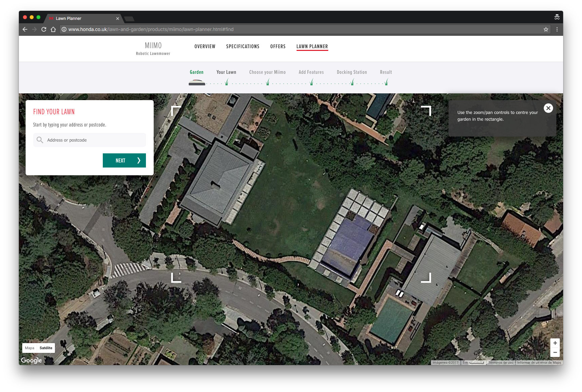
Task: Open a new browser tab
Action: click(129, 19)
